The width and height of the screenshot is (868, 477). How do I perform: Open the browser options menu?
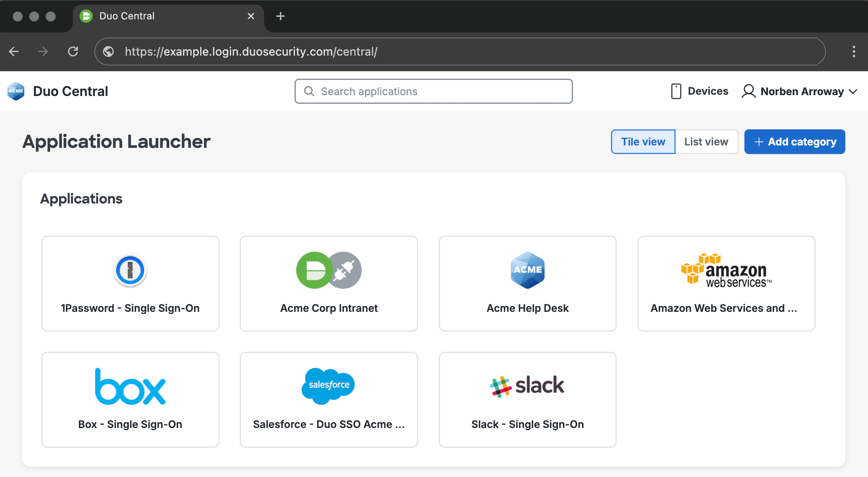(854, 51)
